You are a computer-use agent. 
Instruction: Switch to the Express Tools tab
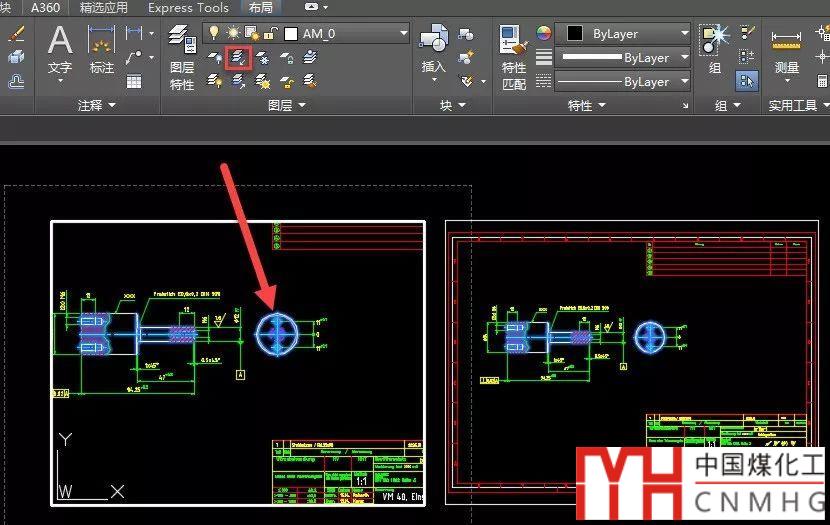(x=188, y=7)
